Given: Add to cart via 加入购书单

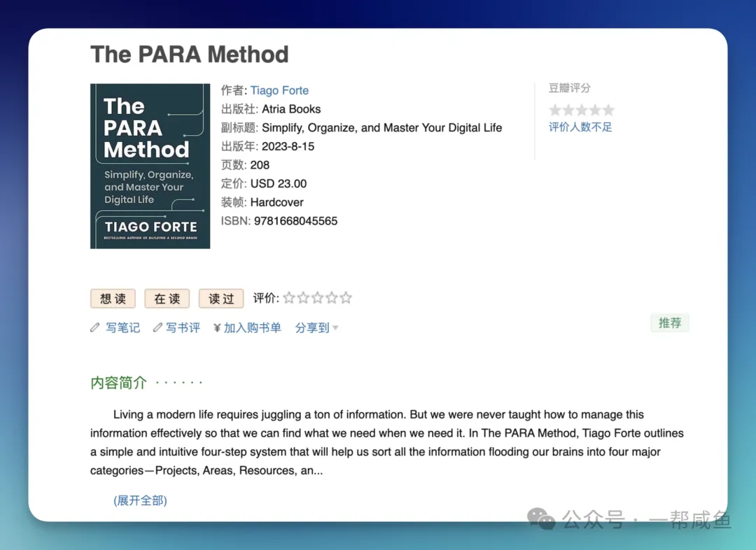Looking at the screenshot, I should click(x=252, y=327).
